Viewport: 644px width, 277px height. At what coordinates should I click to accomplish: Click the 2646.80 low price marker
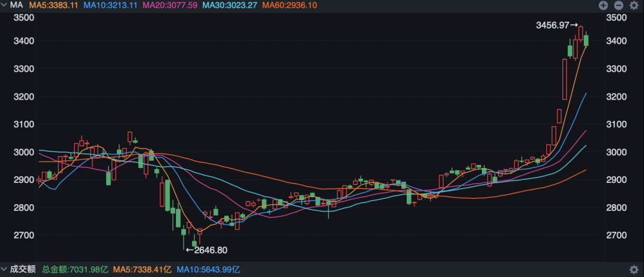(x=210, y=250)
